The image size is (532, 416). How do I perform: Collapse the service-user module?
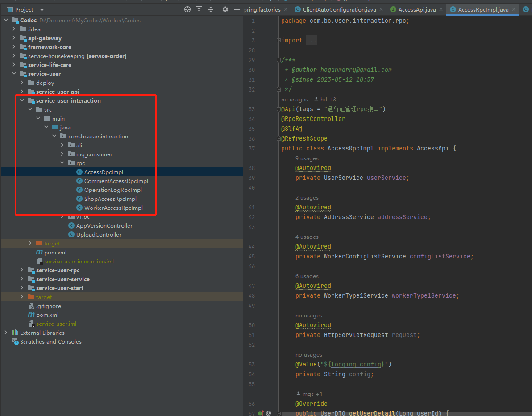[x=14, y=74]
